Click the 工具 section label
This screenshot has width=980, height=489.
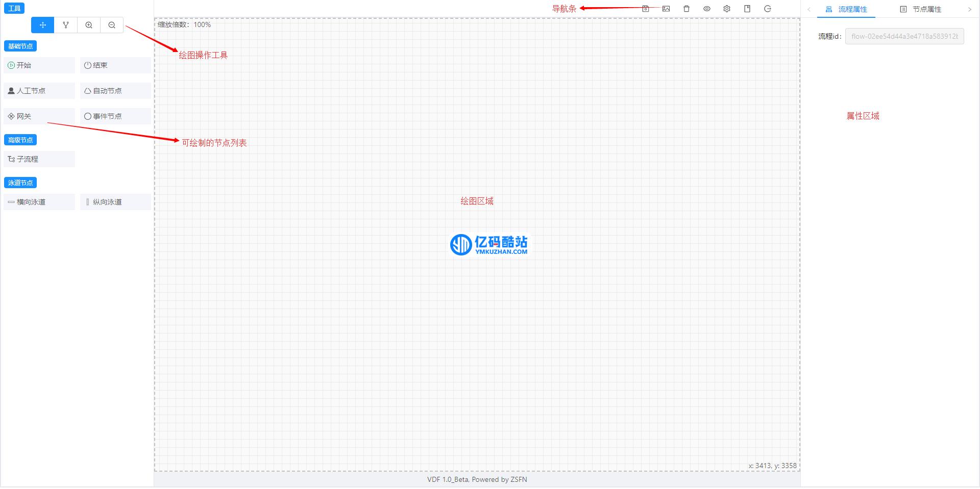pos(14,8)
